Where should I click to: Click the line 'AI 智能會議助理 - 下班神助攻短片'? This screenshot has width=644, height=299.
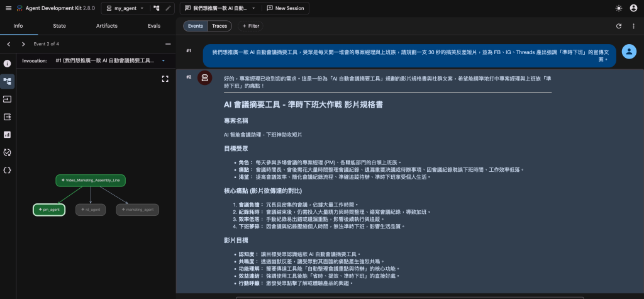pyautogui.click(x=263, y=135)
